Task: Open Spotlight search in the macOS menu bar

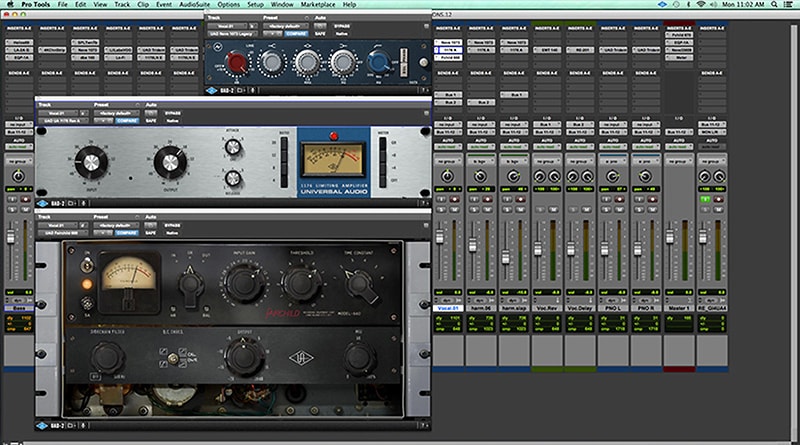Action: (774, 4)
